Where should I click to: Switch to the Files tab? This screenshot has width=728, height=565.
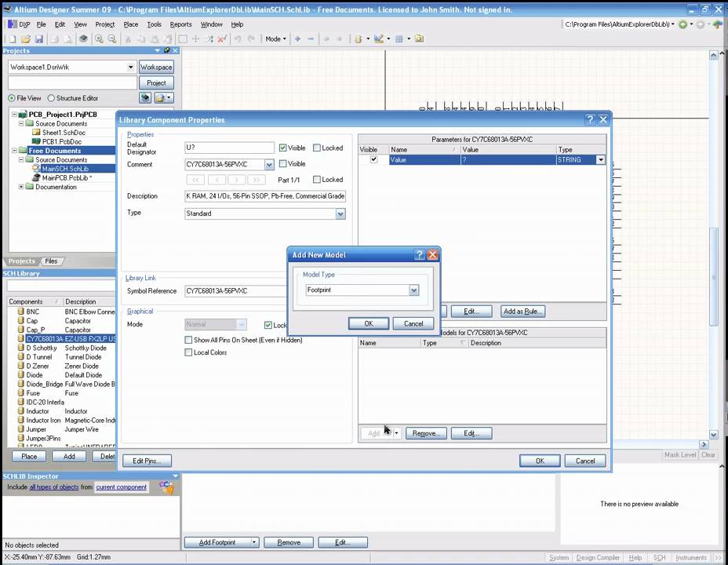pos(51,261)
